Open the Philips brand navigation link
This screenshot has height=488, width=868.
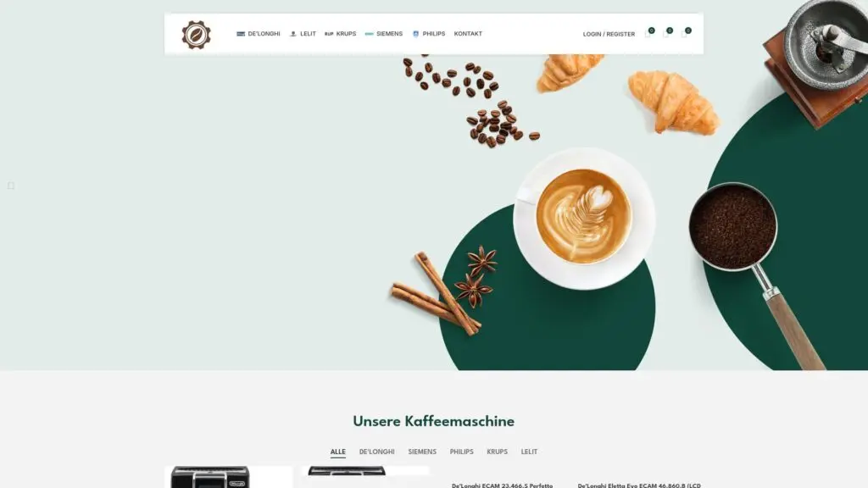pyautogui.click(x=428, y=34)
